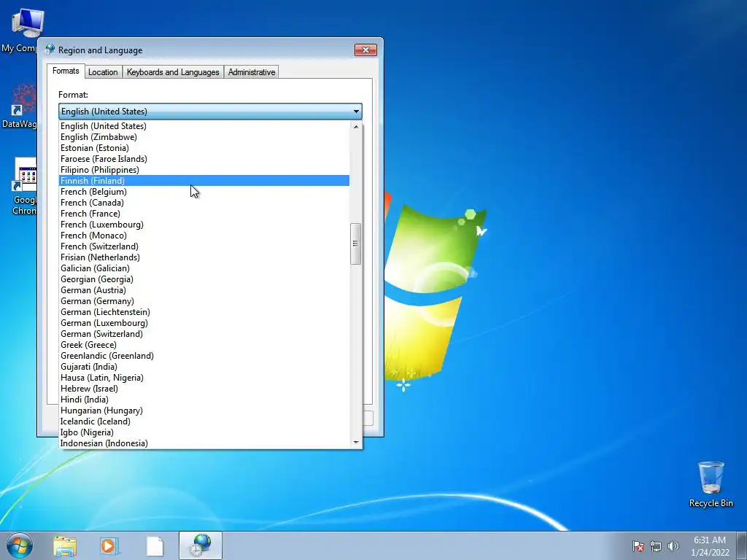Click the list scroll up arrow
Image resolution: width=747 pixels, height=560 pixels.
click(x=356, y=127)
